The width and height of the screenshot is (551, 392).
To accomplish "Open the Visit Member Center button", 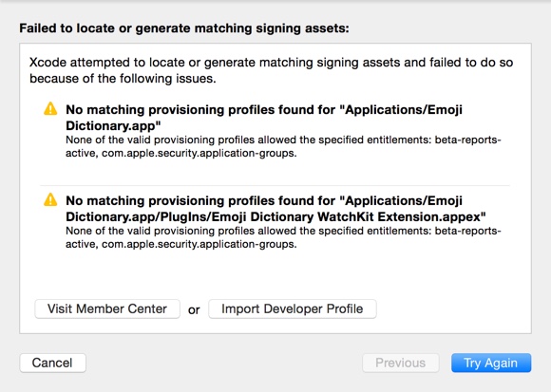I will (x=107, y=308).
